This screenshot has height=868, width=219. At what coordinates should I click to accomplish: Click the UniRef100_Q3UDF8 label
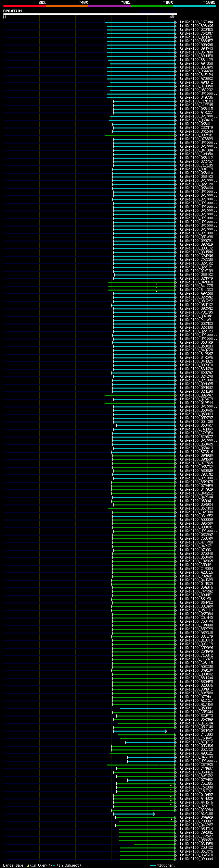pyautogui.click(x=196, y=844)
